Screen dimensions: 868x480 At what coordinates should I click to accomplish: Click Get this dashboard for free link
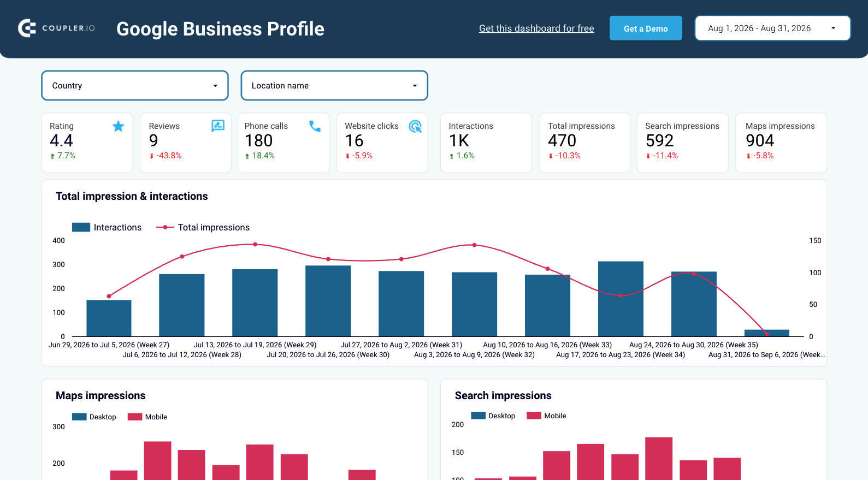pos(536,28)
